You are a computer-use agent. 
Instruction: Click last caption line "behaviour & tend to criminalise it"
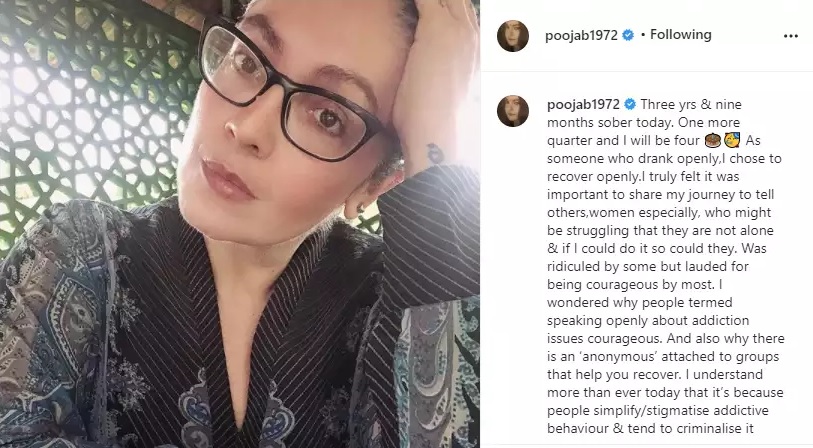[x=650, y=428]
